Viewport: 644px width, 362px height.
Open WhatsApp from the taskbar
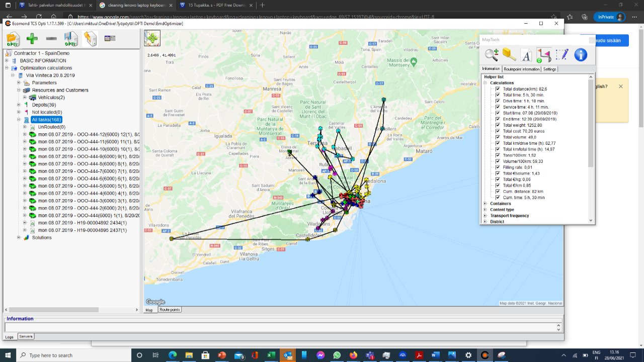coord(337,355)
